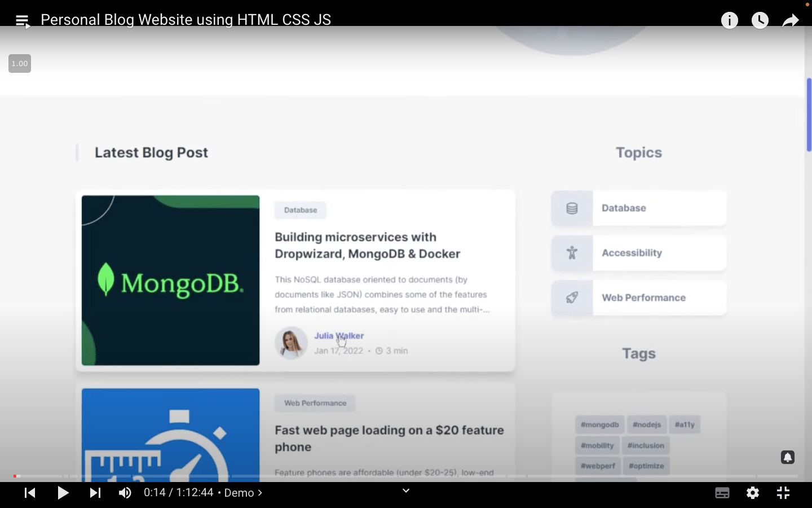Select the #mobility tag
The height and width of the screenshot is (508, 812).
[597, 445]
